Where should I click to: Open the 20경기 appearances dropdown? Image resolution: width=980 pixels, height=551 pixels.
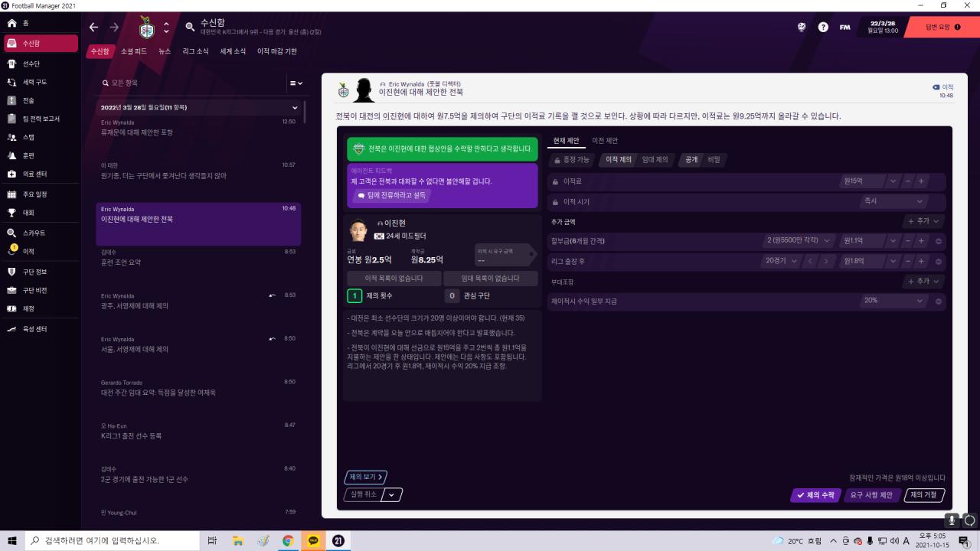(x=779, y=261)
